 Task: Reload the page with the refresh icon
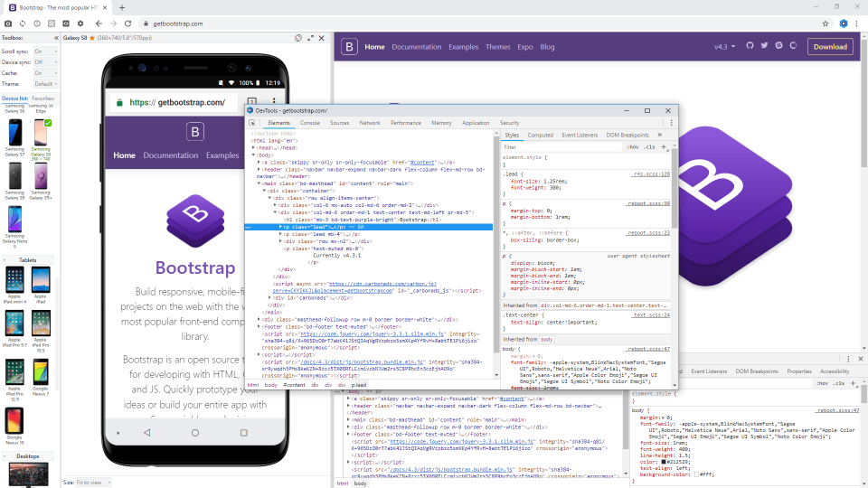pyautogui.click(x=127, y=23)
